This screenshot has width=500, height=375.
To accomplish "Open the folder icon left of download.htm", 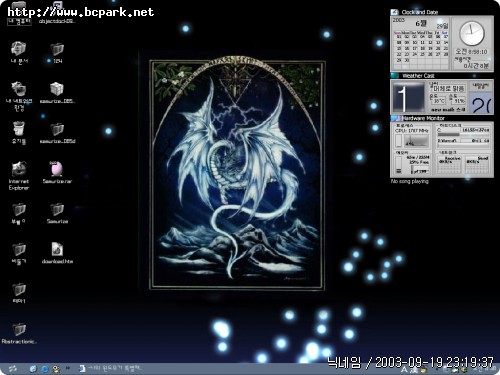I will [x=19, y=253].
